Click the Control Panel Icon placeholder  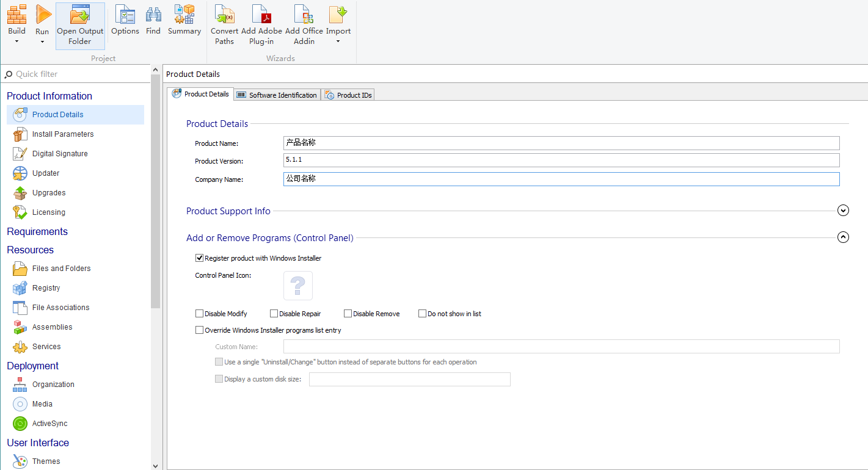pyautogui.click(x=298, y=286)
